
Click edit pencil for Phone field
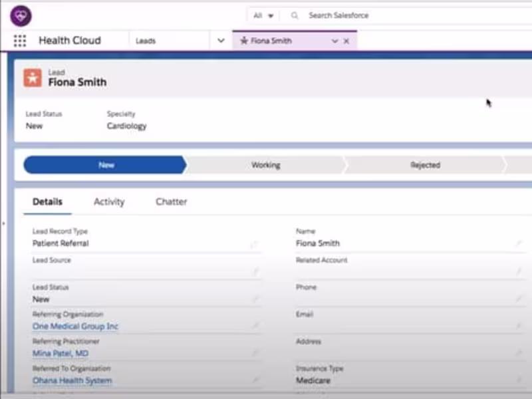[519, 299]
